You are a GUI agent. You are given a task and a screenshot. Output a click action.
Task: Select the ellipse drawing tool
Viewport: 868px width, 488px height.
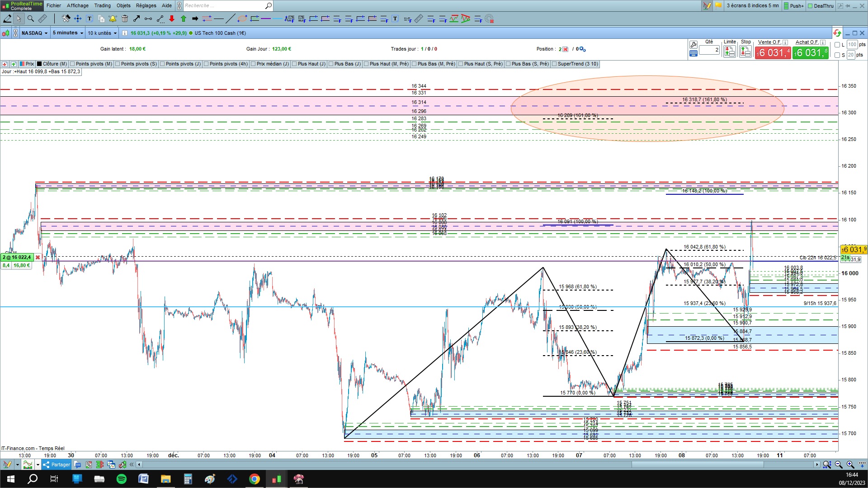coord(242,19)
